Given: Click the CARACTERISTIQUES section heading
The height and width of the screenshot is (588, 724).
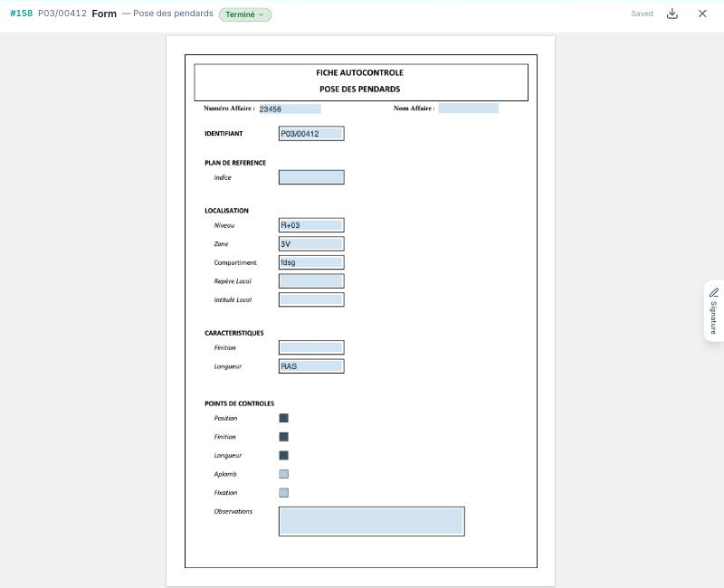Looking at the screenshot, I should pos(234,333).
